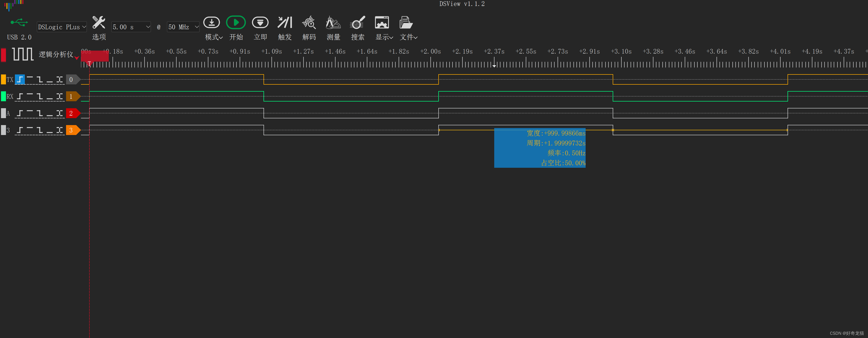Select the TX channel name label

click(x=10, y=80)
